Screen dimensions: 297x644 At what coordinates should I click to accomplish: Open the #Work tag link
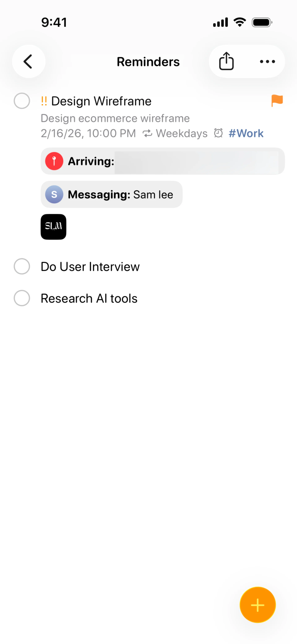click(x=246, y=133)
